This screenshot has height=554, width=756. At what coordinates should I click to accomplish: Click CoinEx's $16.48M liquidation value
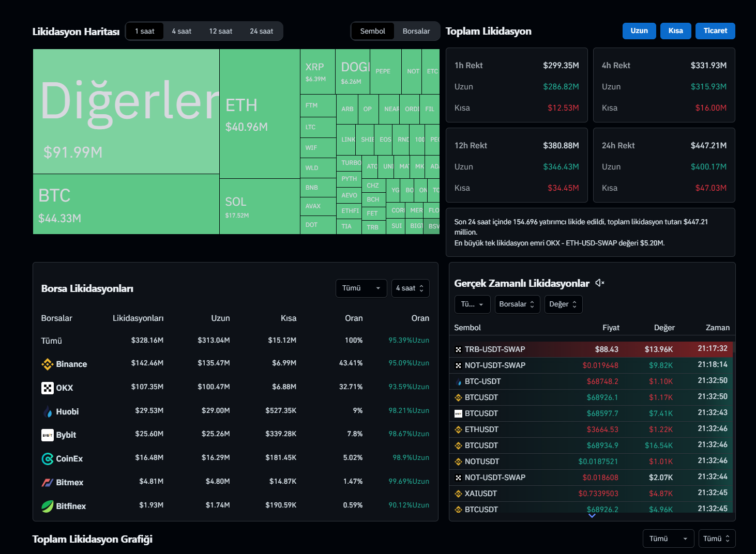149,458
